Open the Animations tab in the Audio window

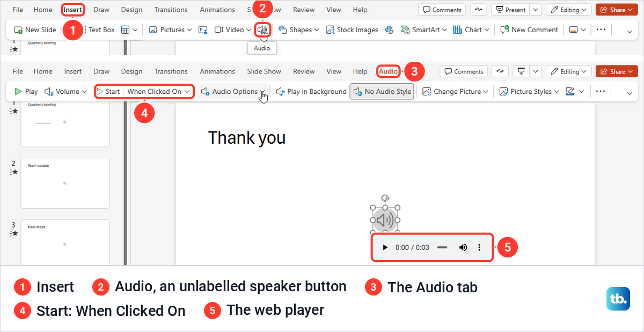coord(217,71)
